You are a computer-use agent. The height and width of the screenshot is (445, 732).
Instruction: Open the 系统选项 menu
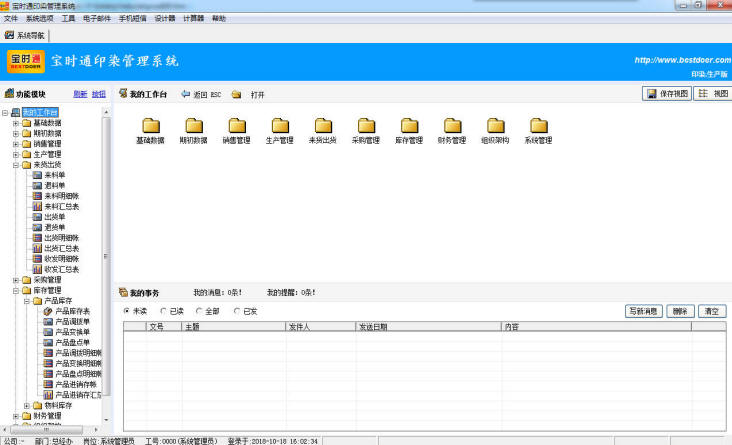[40, 18]
